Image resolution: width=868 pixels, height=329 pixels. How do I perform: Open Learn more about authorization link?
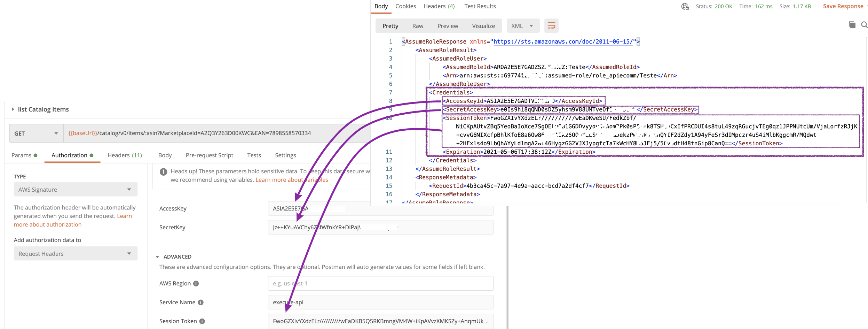pos(73,220)
